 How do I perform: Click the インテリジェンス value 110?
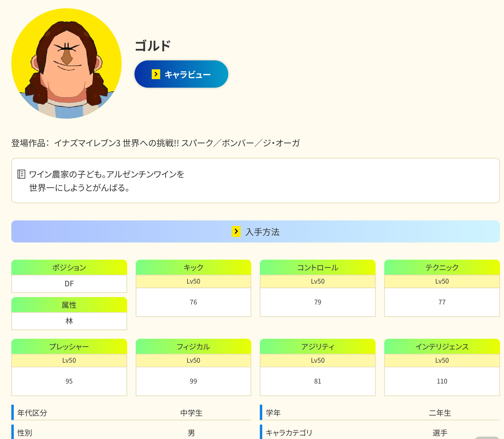click(442, 381)
